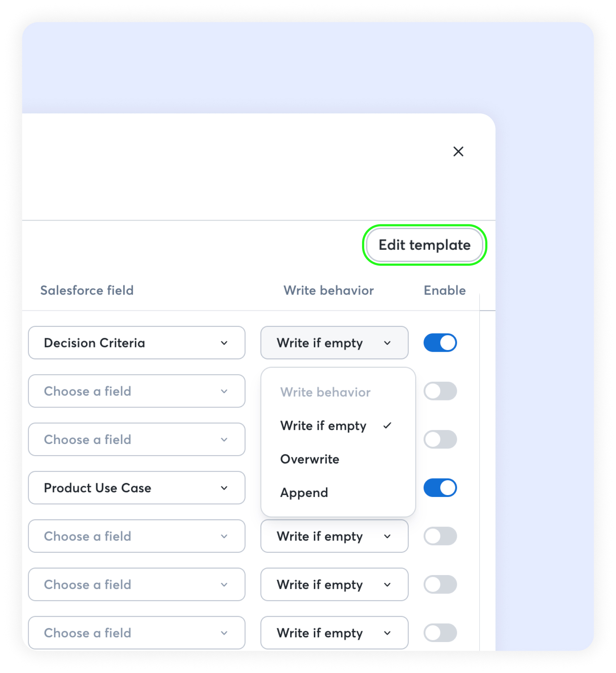Expand the last row Write if empty dropdown
616x673 pixels.
pos(334,633)
